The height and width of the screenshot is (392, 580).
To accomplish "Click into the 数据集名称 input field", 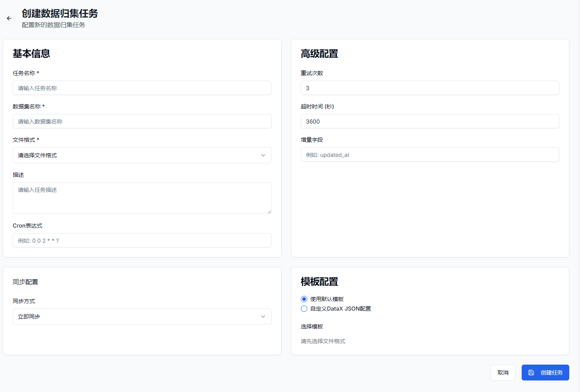I will click(x=142, y=121).
